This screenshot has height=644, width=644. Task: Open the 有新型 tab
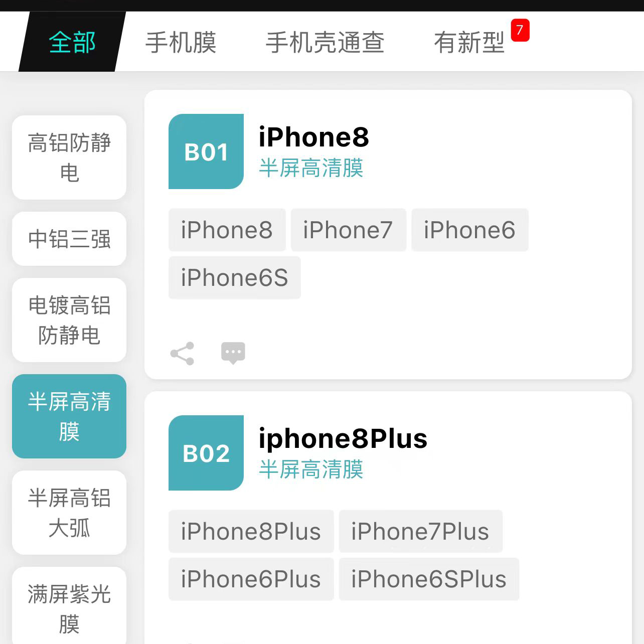[x=469, y=43]
